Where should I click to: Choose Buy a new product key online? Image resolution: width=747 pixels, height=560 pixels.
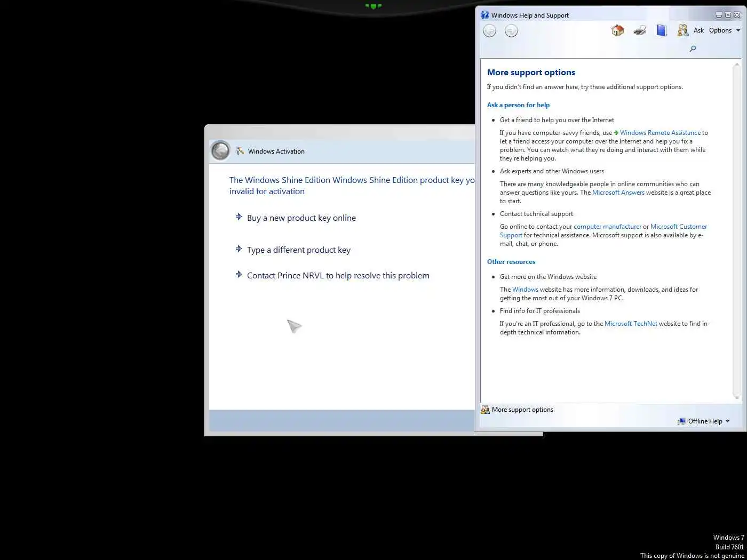301,218
